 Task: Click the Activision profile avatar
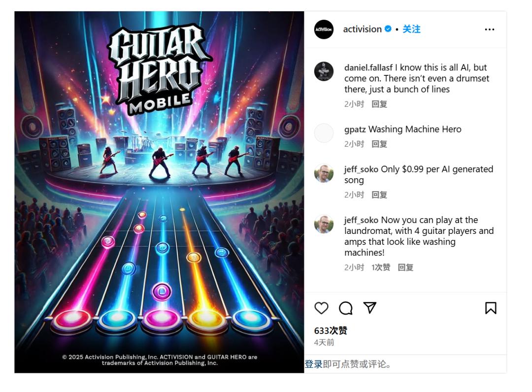(x=324, y=30)
